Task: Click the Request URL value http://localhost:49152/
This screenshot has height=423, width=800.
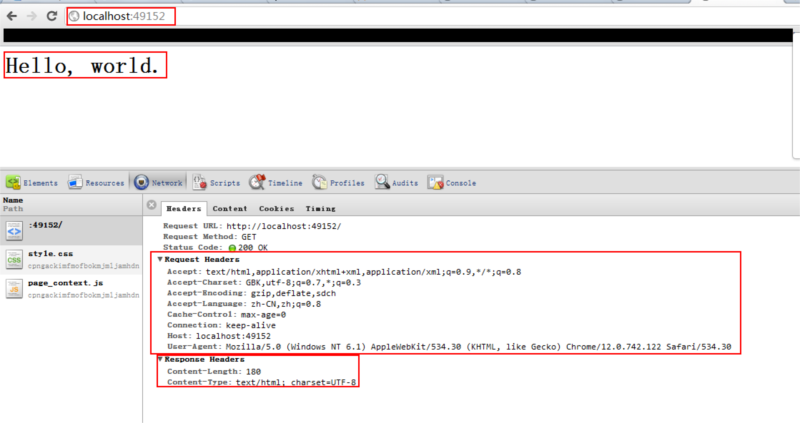Action: click(284, 226)
